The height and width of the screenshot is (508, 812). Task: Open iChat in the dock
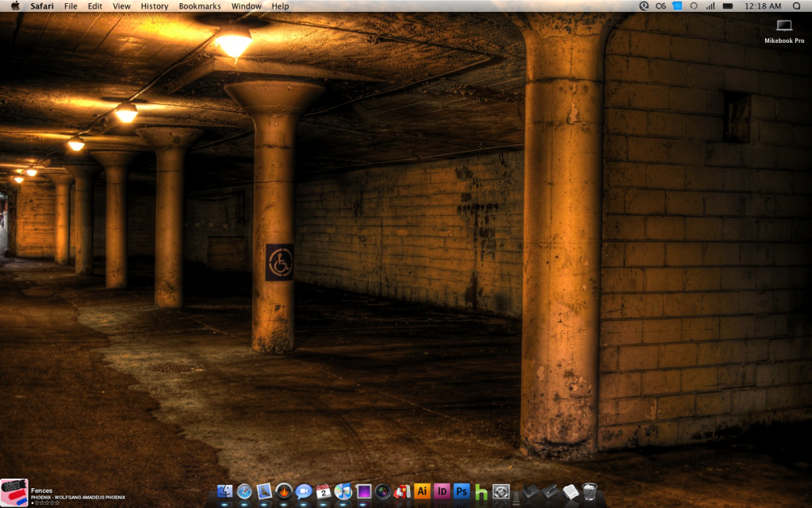coord(304,492)
